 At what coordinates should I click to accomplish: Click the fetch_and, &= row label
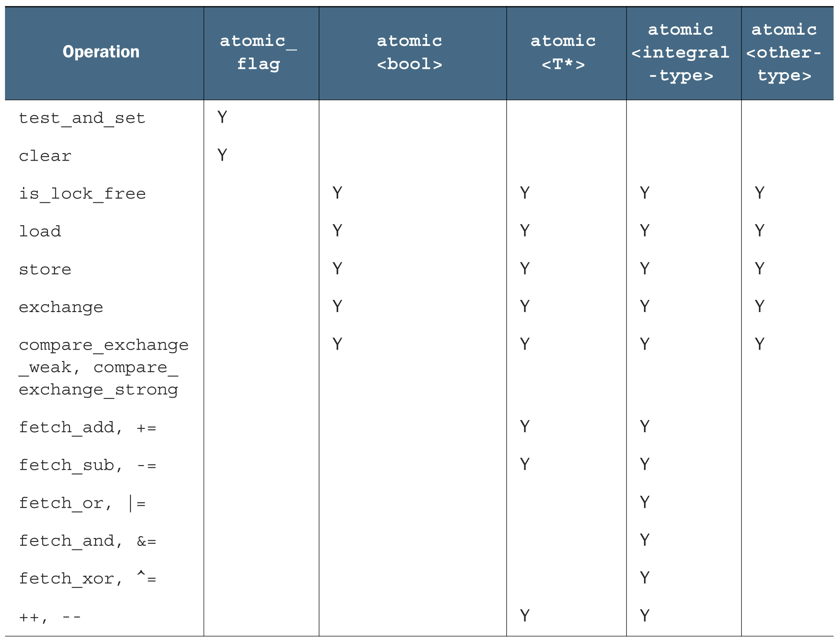click(88, 541)
